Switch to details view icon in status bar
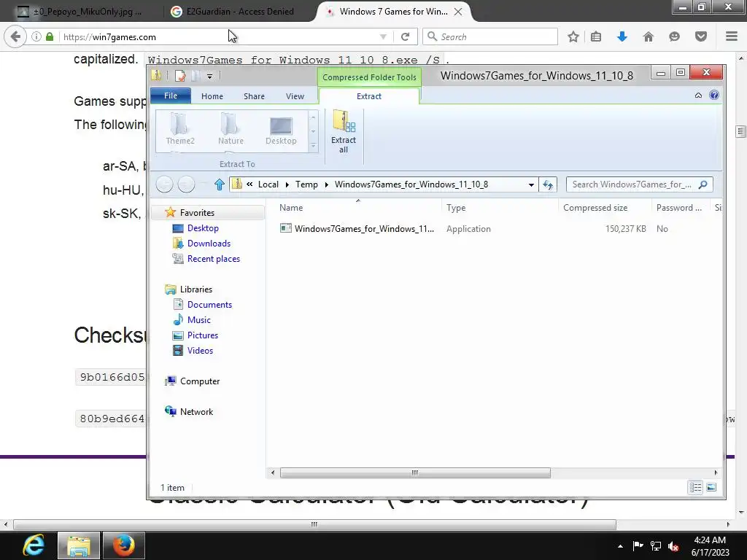Screen dimensions: 747x560 [695, 487]
